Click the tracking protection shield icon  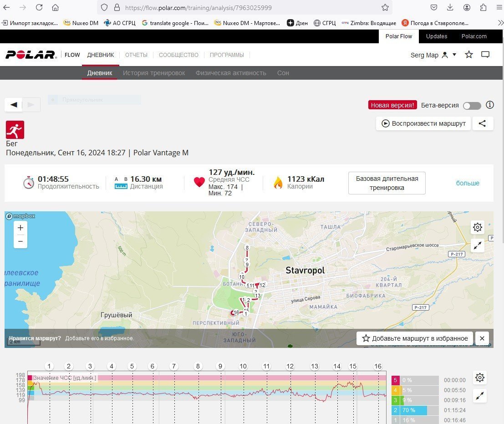pyautogui.click(x=104, y=7)
